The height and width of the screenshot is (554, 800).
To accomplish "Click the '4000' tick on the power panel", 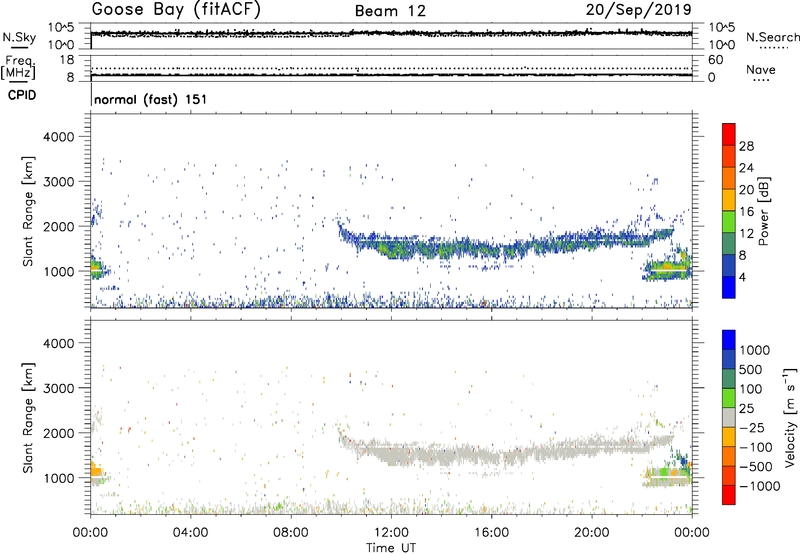I will pyautogui.click(x=58, y=137).
